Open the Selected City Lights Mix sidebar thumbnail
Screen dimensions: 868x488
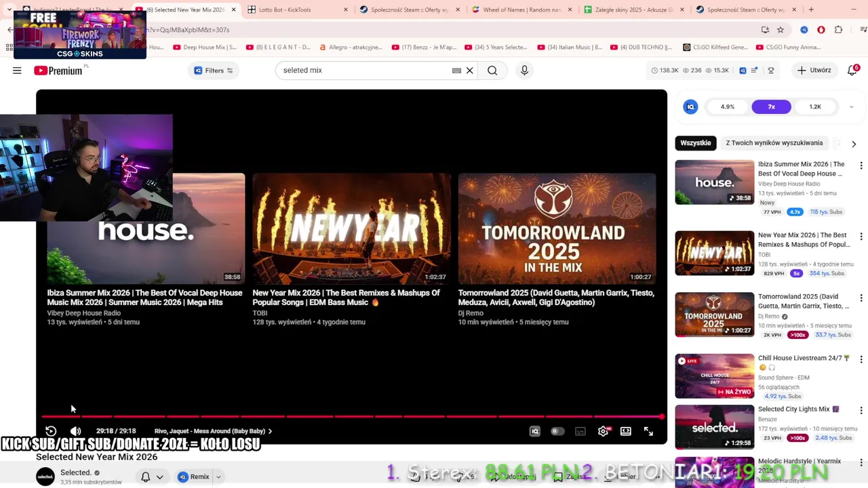click(714, 427)
